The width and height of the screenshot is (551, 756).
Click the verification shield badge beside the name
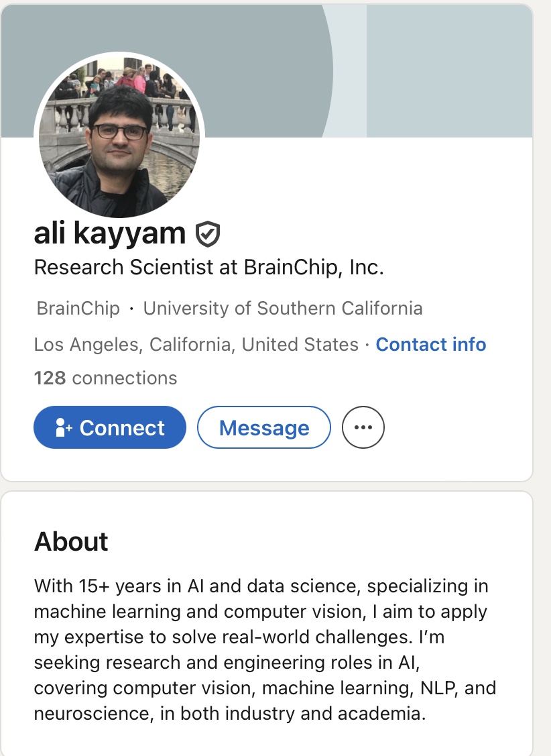[208, 234]
